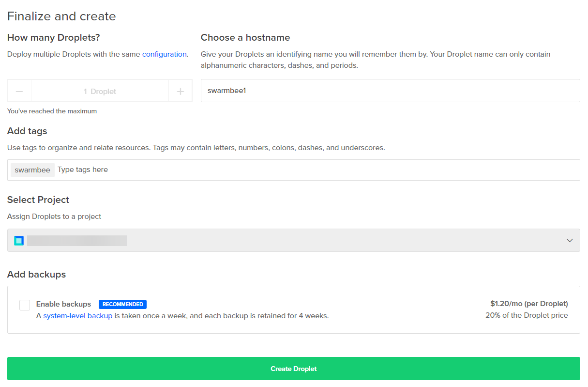
Task: Expand the project dropdown chevron arrow
Action: [570, 241]
